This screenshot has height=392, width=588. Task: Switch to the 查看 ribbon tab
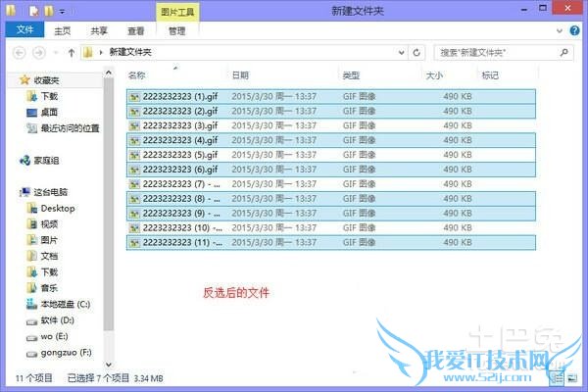tap(136, 30)
